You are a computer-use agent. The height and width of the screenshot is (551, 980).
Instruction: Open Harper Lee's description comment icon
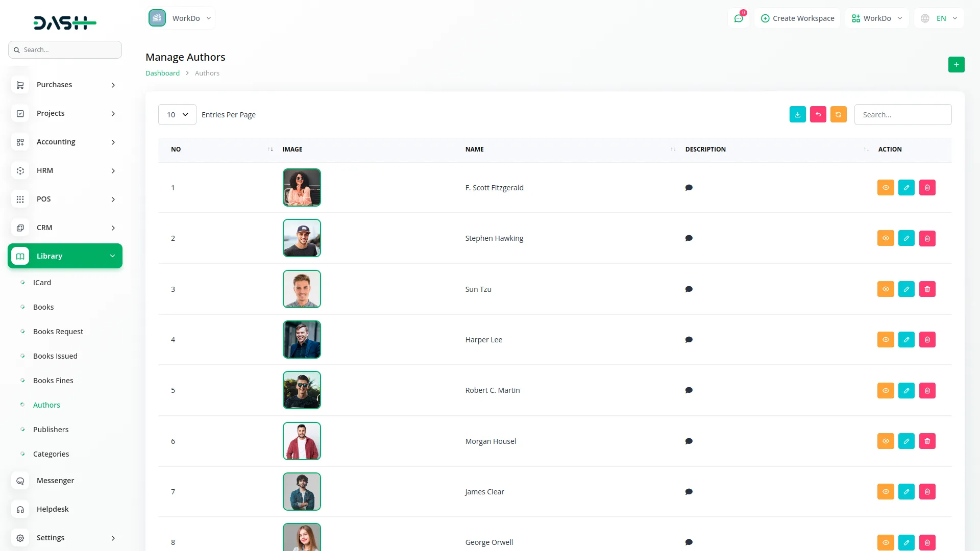689,340
